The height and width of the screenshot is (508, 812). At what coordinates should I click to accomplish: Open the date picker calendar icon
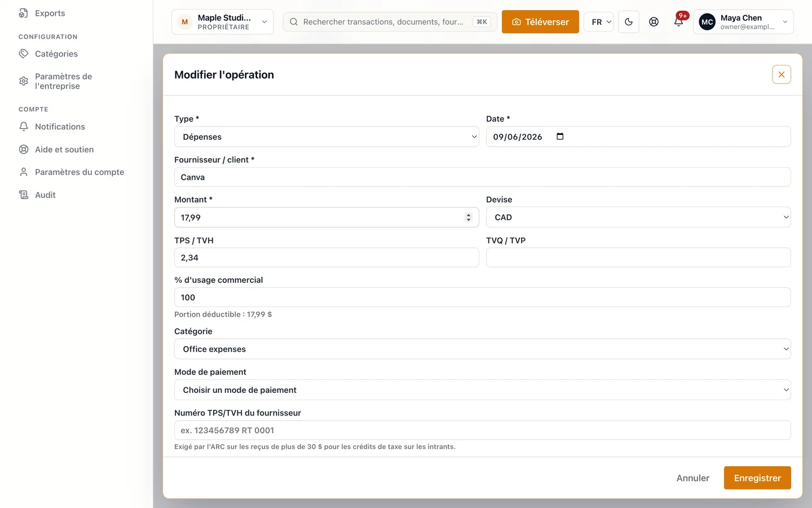tap(560, 137)
